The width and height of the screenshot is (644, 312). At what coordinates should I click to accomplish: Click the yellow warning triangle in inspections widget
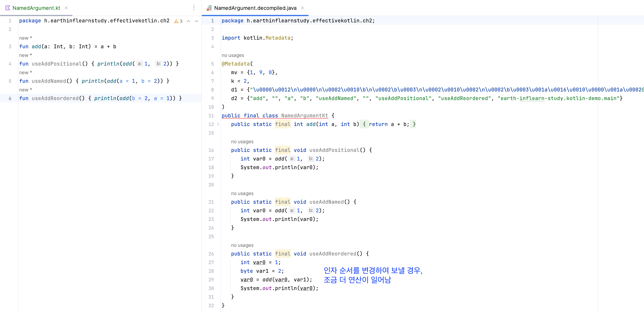click(x=176, y=21)
